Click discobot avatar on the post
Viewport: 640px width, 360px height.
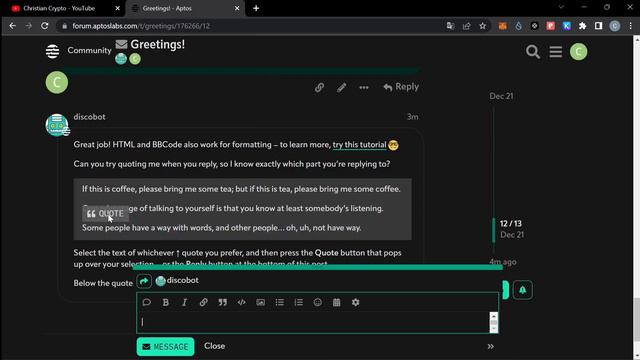tap(57, 124)
